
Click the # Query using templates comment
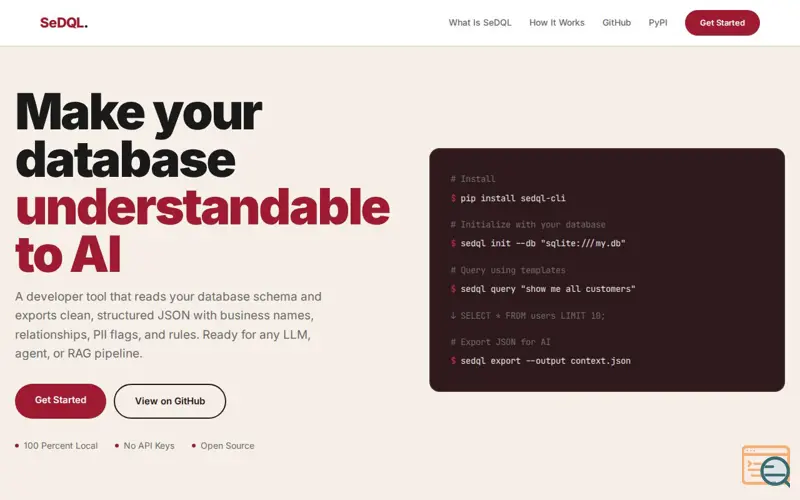click(508, 270)
